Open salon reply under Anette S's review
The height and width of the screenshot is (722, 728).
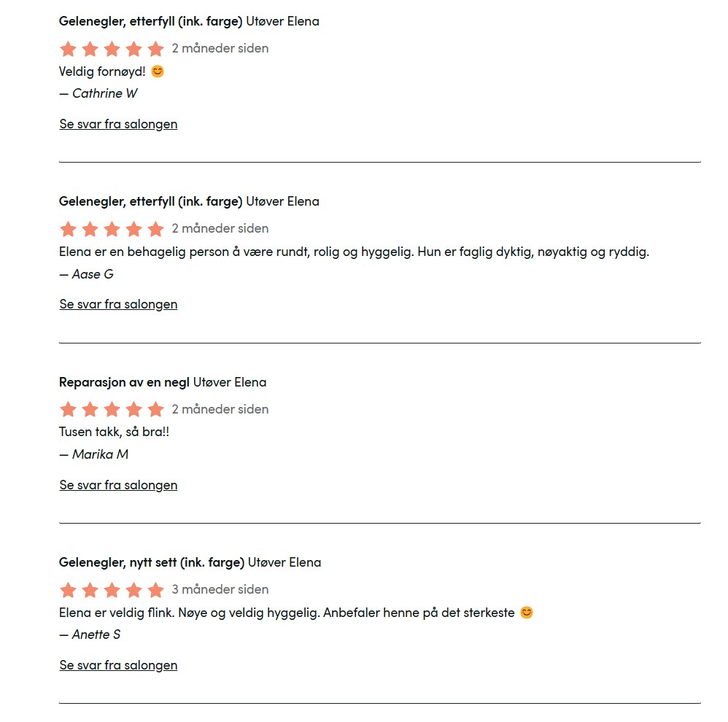coord(118,665)
